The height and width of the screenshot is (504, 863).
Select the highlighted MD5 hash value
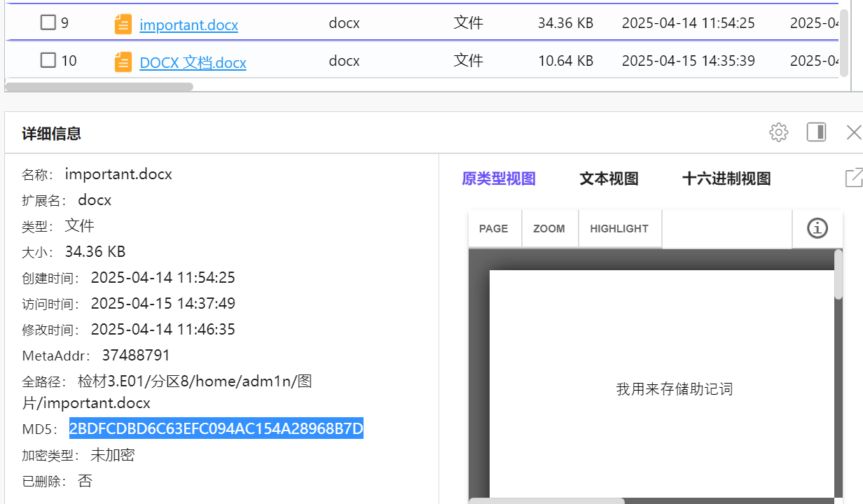coord(216,428)
